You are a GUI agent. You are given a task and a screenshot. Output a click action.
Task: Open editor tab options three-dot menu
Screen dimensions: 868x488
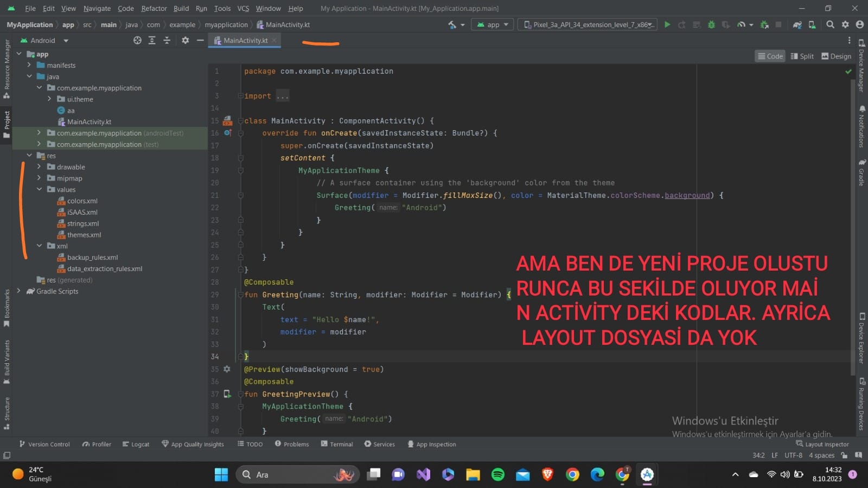[x=850, y=40]
